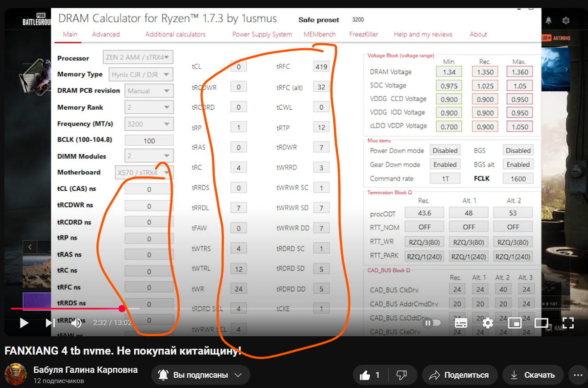Click the right chevron on the PUBG banner
This screenshot has width=588, height=388.
pos(567,70)
